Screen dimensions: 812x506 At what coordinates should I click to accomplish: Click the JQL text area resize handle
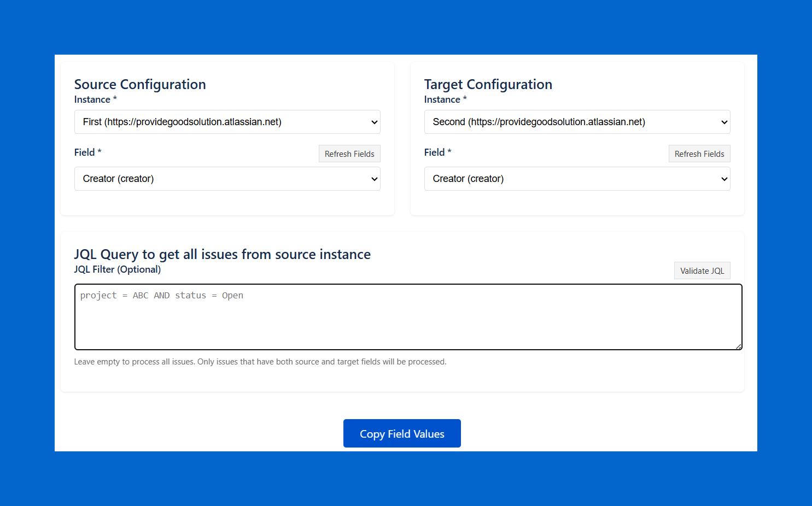[739, 346]
